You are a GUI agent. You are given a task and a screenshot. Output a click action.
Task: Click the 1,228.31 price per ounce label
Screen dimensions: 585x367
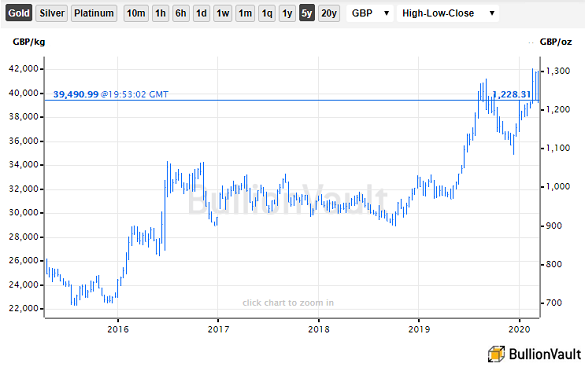click(x=512, y=94)
